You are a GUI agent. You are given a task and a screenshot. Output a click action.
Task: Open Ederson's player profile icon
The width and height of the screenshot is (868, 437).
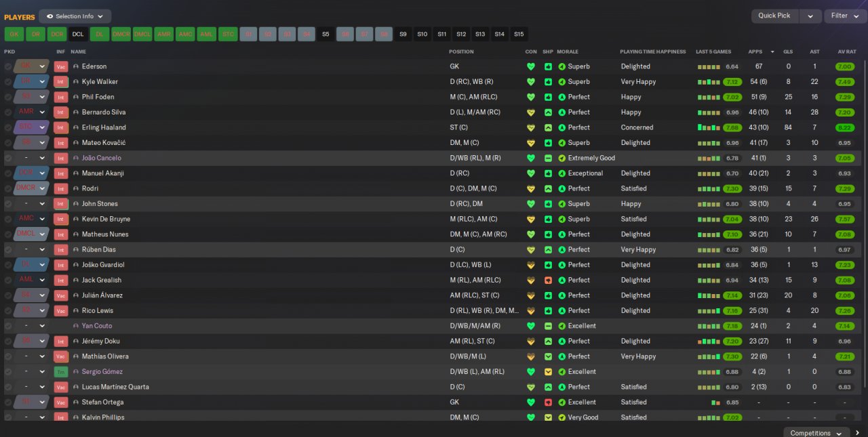click(76, 66)
